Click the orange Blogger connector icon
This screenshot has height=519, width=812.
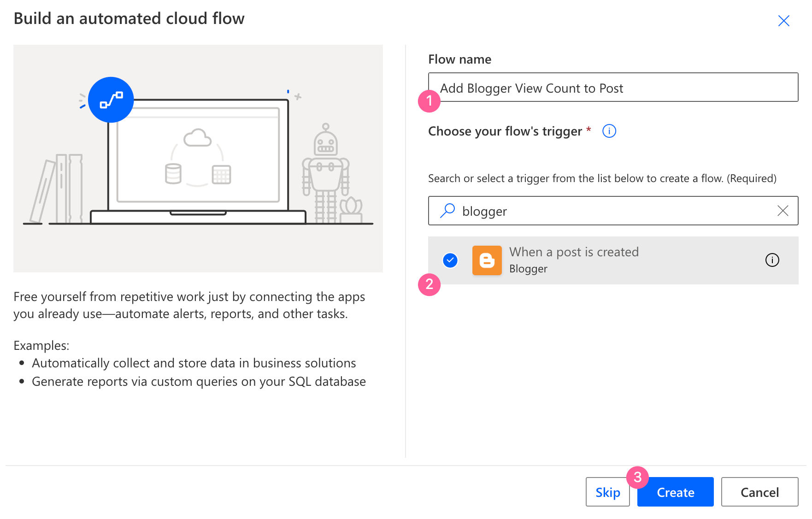tap(487, 260)
